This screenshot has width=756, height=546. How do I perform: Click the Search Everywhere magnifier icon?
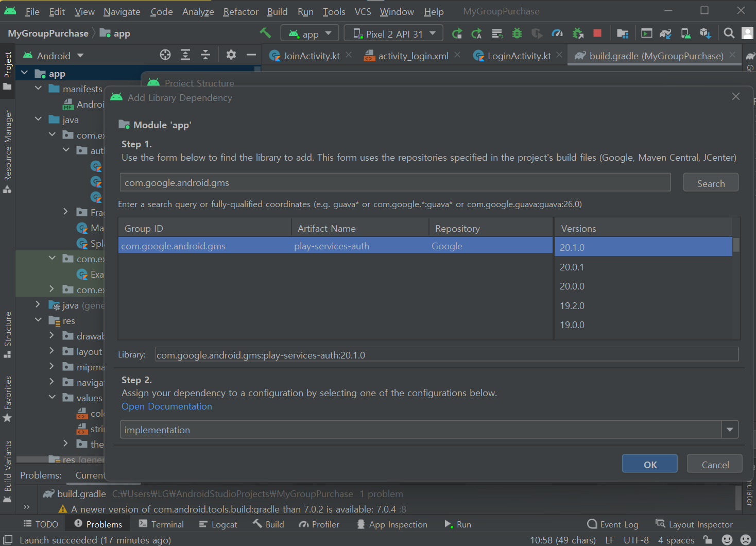pyautogui.click(x=729, y=33)
